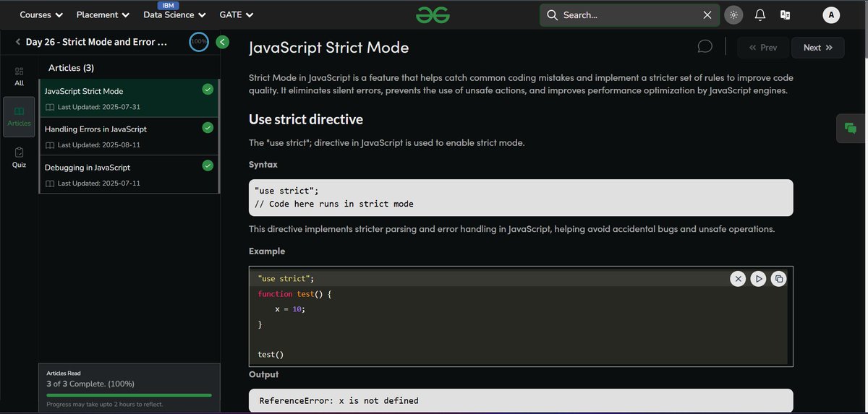Click the 3 of 3 Complete text
This screenshot has width=868, height=414.
[90, 384]
